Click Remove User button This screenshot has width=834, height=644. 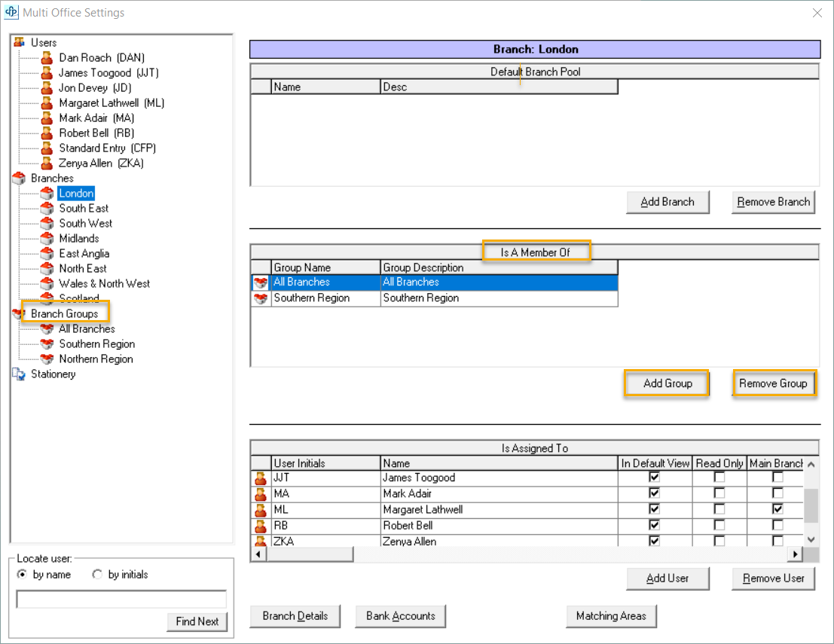click(x=774, y=578)
